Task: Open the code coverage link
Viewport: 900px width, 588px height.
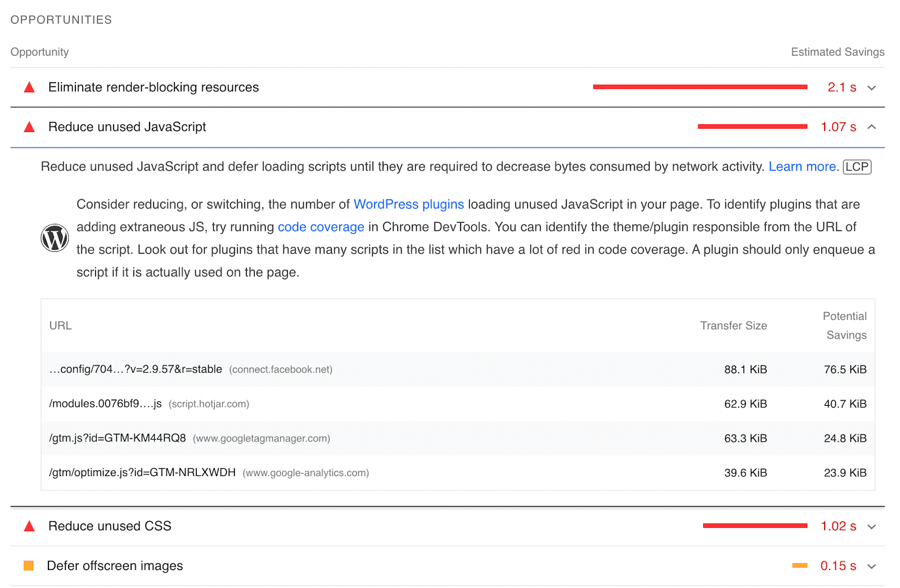Action: 321,227
